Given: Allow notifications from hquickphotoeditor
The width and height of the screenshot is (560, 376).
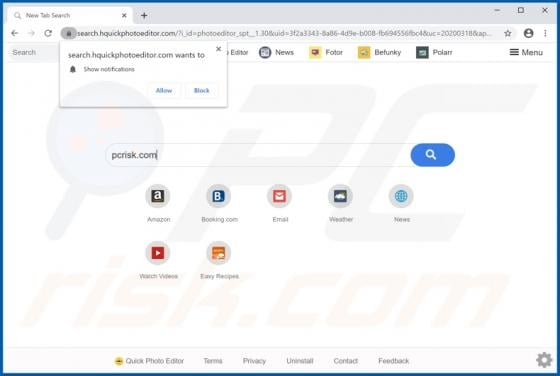Looking at the screenshot, I should pyautogui.click(x=164, y=90).
